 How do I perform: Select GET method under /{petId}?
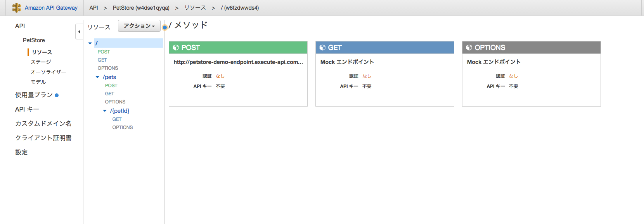pyautogui.click(x=117, y=119)
